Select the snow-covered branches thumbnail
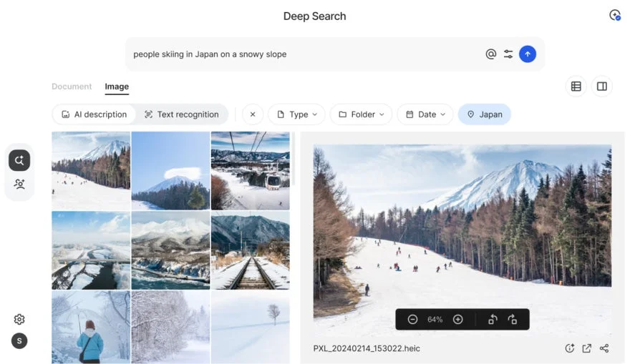This screenshot has width=630, height=364. pos(171,327)
